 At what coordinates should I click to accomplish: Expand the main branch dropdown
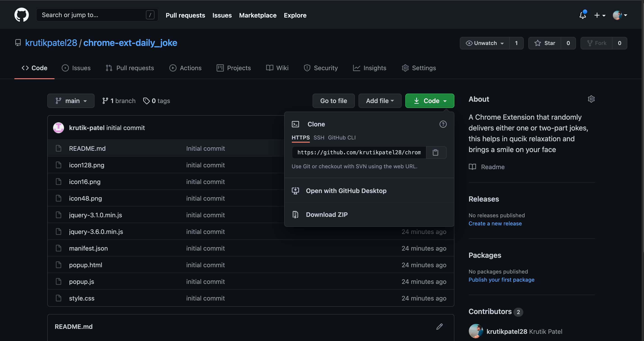pos(71,101)
